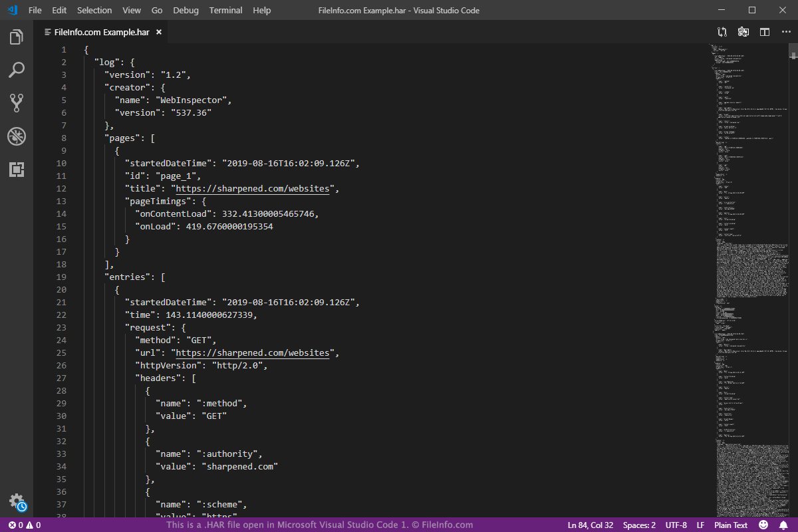This screenshot has height=532, width=798.
Task: Split the editor using the split icon
Action: [765, 32]
